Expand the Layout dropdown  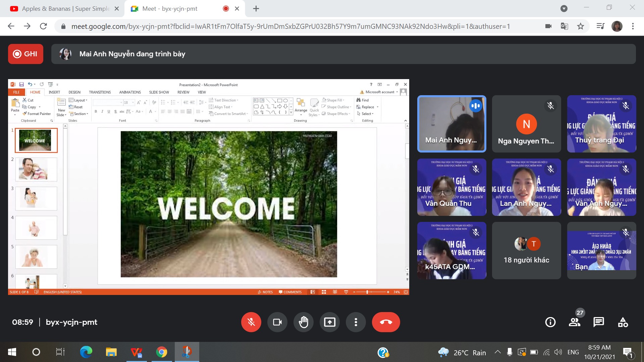point(78,100)
